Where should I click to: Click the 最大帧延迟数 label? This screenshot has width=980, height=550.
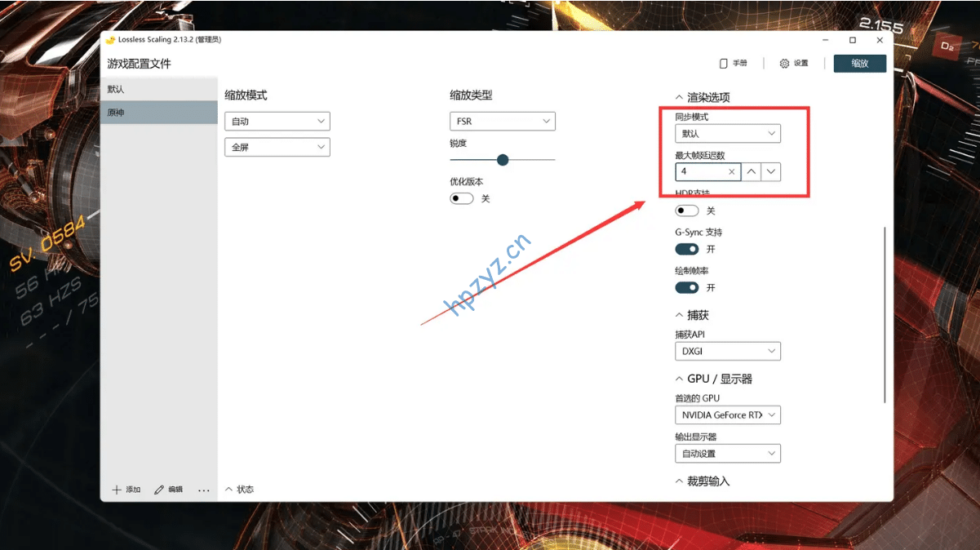pyautogui.click(x=700, y=155)
